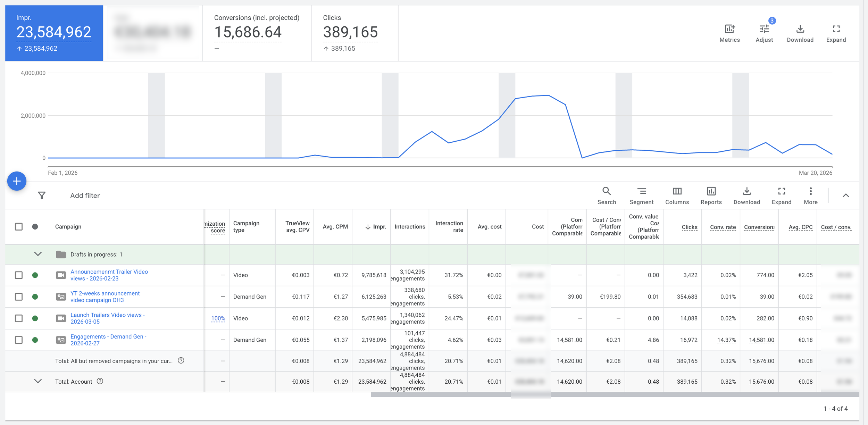
Task: Click the table Search icon
Action: click(x=607, y=191)
